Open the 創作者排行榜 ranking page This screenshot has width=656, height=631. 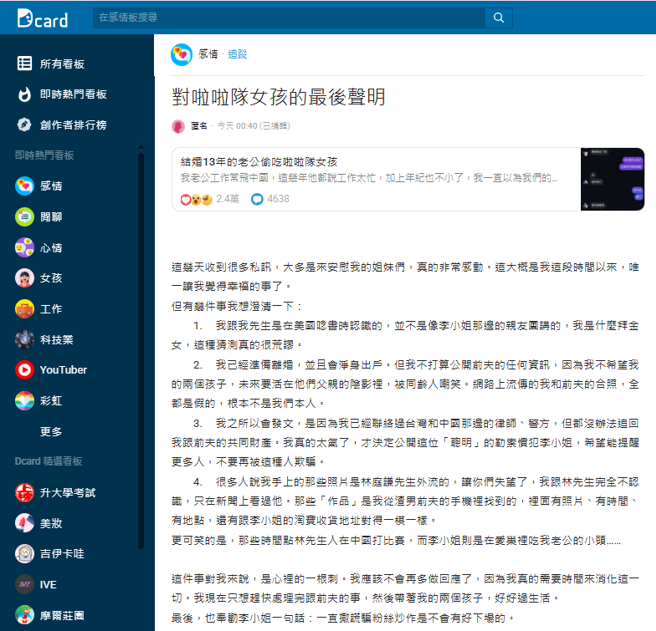(x=70, y=125)
